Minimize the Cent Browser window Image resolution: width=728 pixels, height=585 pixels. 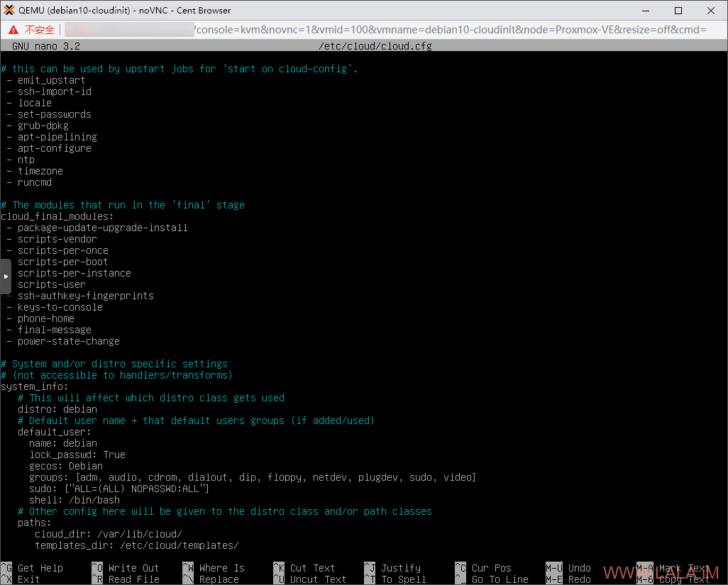click(646, 10)
